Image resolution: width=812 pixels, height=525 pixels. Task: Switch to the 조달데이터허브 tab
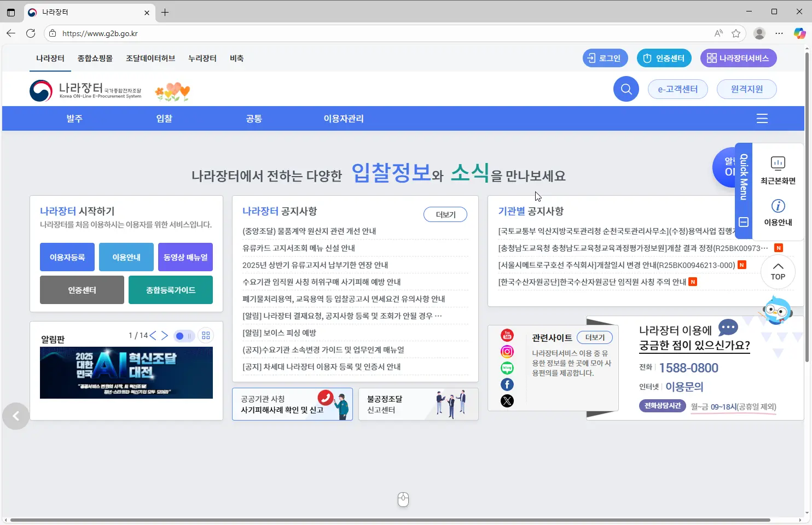150,59
